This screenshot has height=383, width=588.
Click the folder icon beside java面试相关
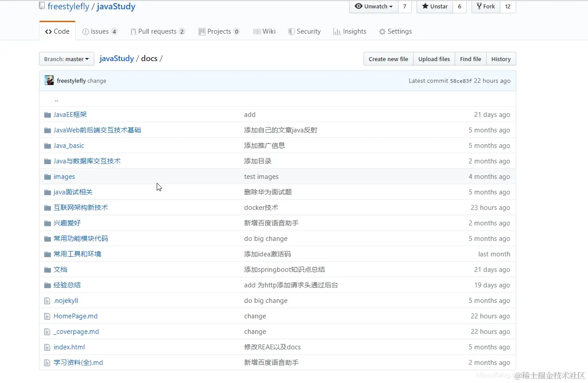pos(47,192)
